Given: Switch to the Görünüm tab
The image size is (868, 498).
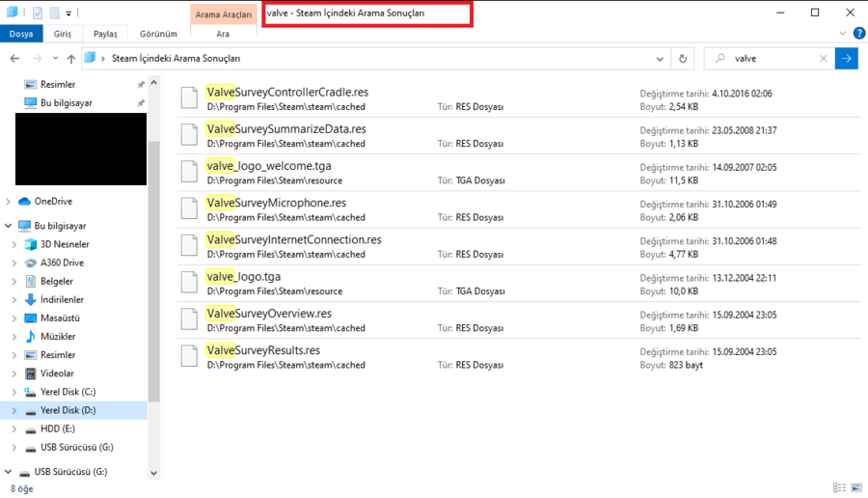Looking at the screenshot, I should 158,34.
